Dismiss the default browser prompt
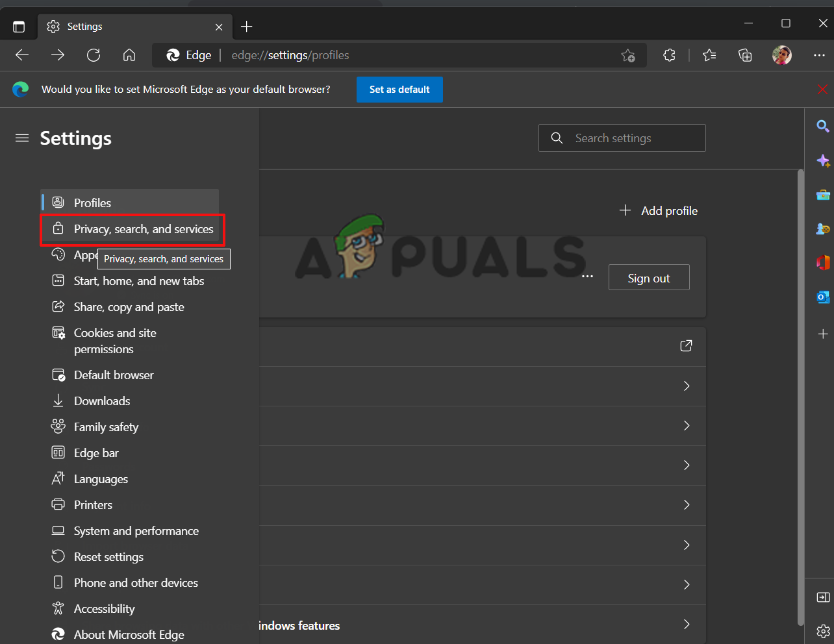The image size is (834, 644). point(822,90)
